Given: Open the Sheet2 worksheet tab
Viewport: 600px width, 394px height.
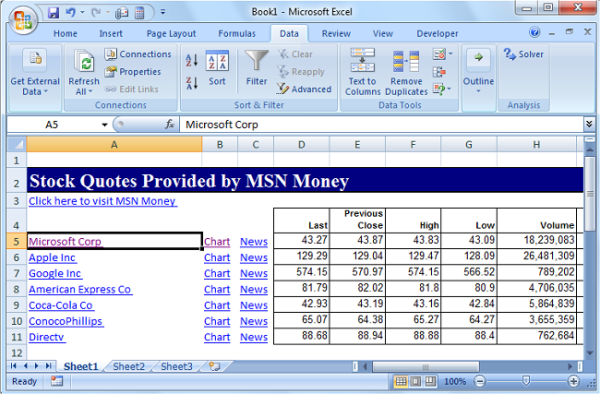Looking at the screenshot, I should tap(129, 366).
